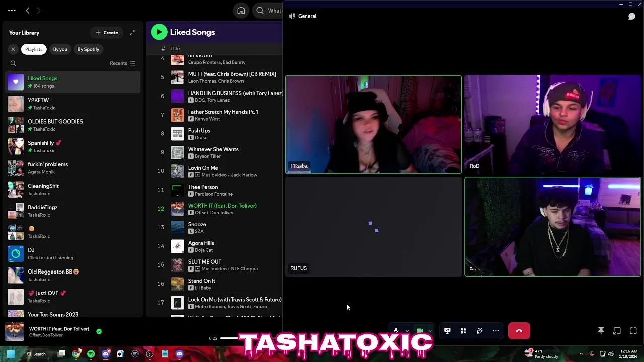Toggle the saved checkmark for WORTH IT
The height and width of the screenshot is (362, 644).
point(99,331)
